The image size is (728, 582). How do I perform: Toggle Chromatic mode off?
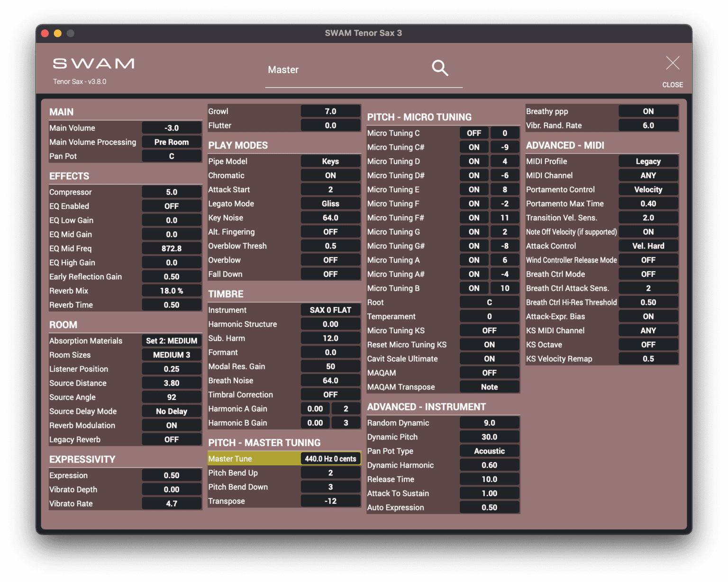(330, 175)
